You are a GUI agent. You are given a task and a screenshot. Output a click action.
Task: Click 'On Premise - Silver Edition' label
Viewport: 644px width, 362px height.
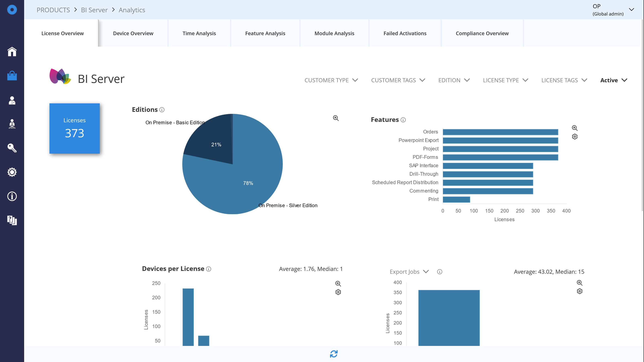point(288,206)
